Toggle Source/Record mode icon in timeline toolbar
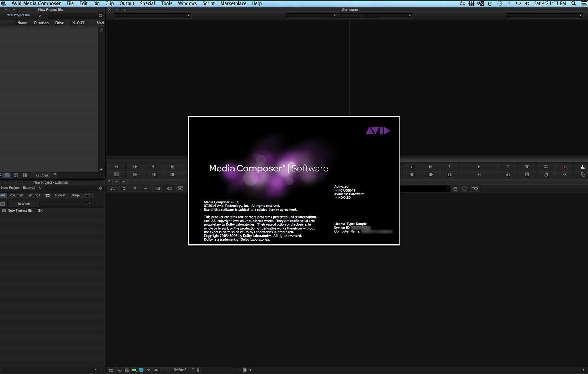 coord(123,188)
